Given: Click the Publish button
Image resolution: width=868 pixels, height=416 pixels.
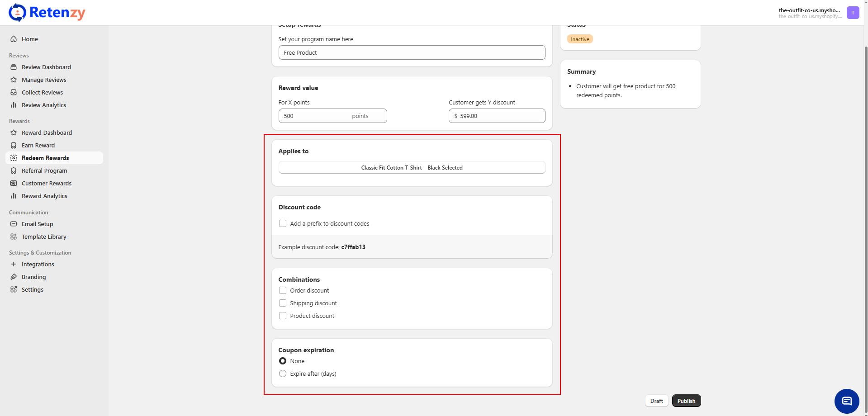Looking at the screenshot, I should [x=686, y=401].
